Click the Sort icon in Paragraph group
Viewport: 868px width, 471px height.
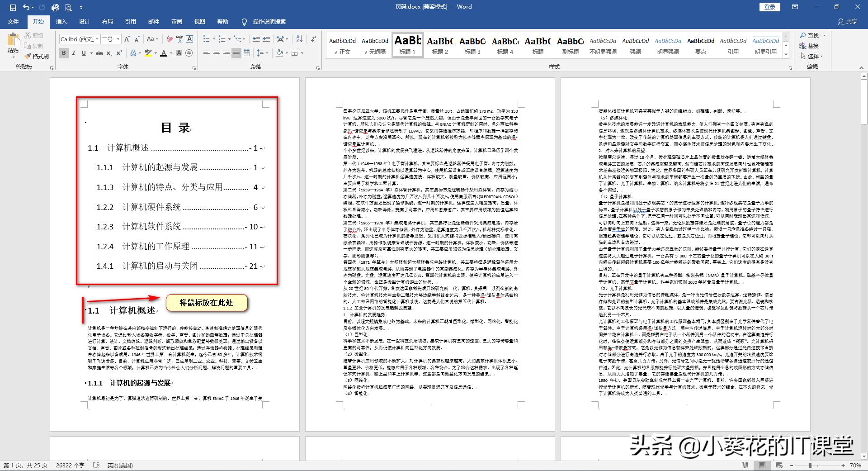tap(299, 38)
